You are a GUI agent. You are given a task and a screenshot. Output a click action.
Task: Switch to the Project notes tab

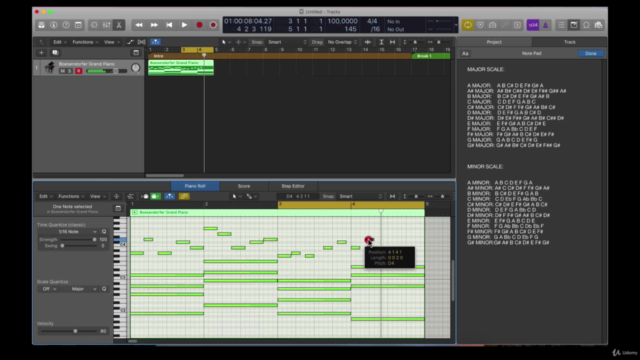click(x=494, y=42)
